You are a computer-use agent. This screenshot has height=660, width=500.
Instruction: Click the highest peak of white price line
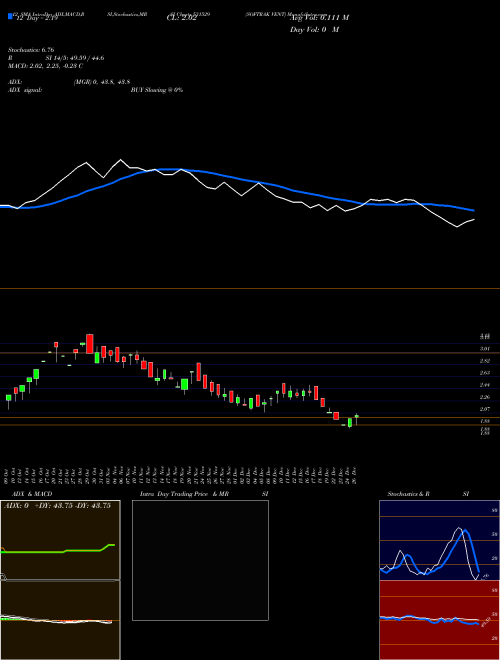click(121, 160)
